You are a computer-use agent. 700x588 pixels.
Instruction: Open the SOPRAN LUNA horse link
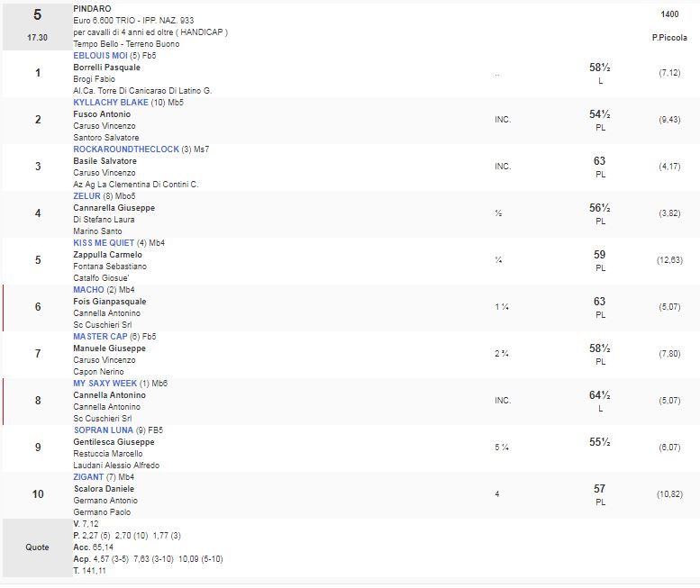coord(102,430)
